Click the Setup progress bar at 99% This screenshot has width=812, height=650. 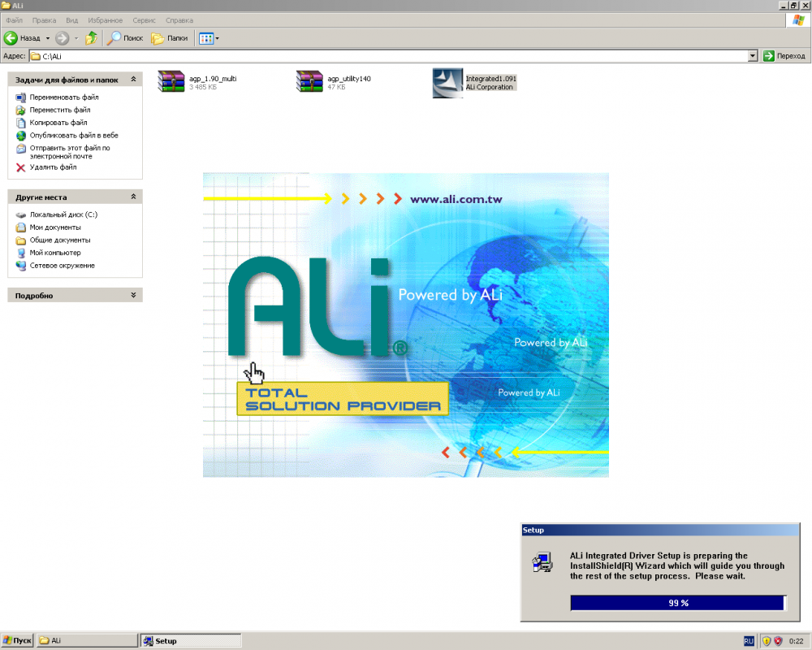[x=677, y=603]
